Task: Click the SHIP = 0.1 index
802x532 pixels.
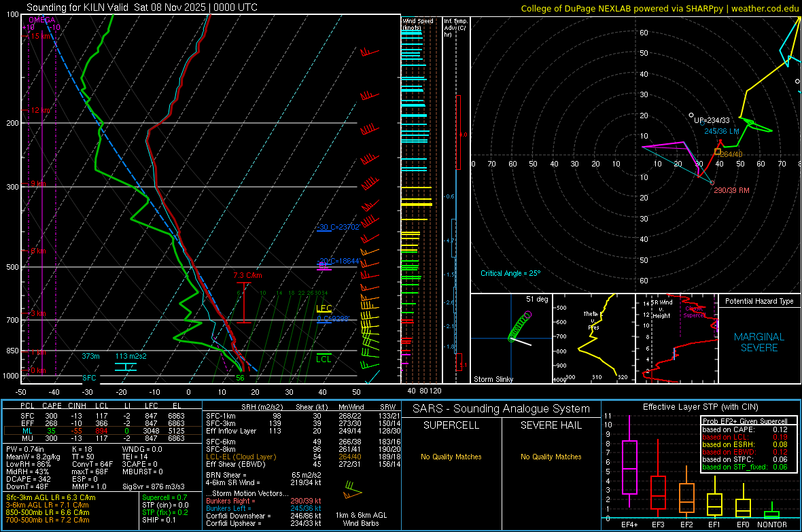Action: (x=158, y=520)
